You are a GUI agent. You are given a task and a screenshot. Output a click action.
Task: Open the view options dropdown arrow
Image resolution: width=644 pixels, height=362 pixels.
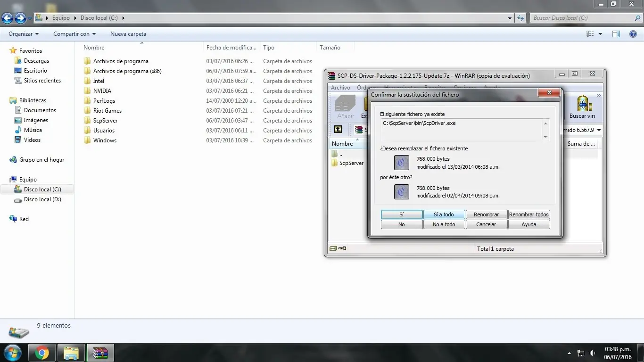600,34
